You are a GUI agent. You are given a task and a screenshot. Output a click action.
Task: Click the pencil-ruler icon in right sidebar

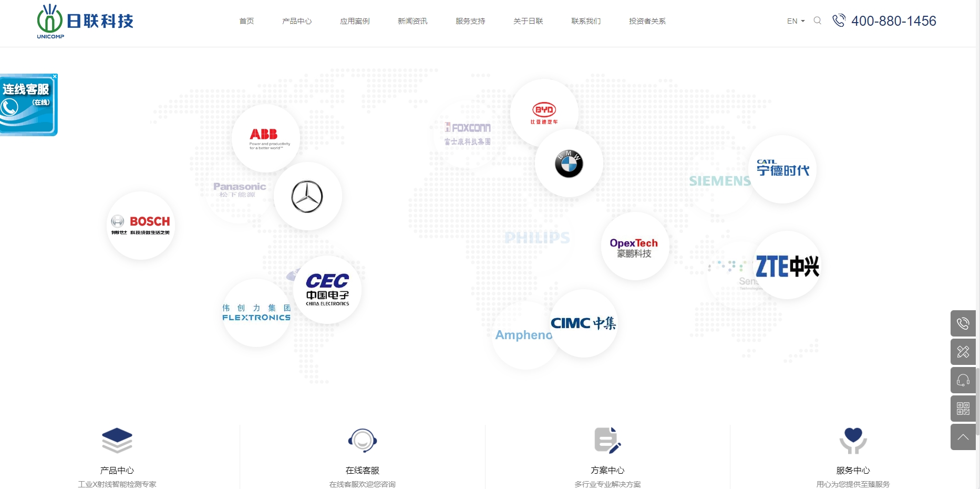(x=963, y=352)
